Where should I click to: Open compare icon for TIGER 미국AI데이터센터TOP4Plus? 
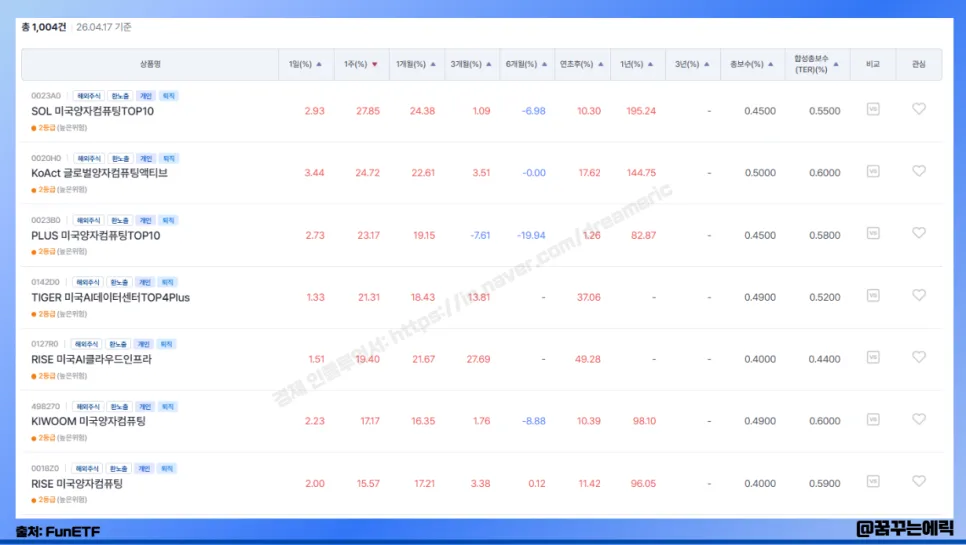[x=873, y=296]
